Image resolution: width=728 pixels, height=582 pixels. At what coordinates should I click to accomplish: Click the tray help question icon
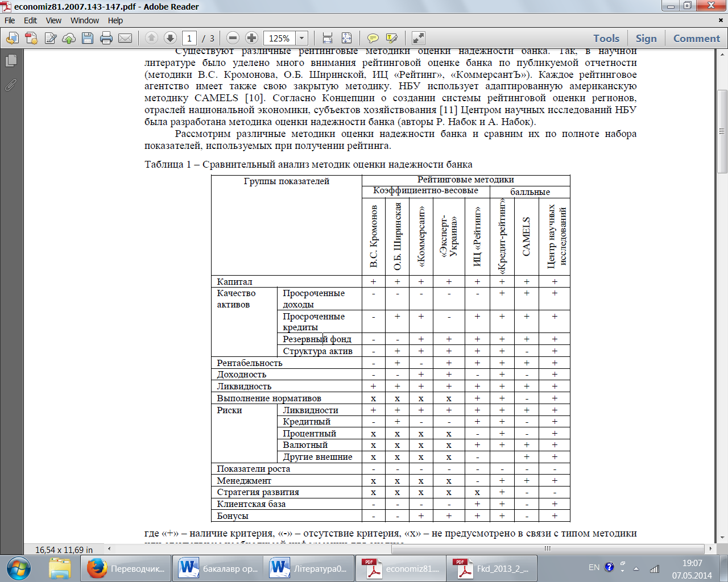tap(609, 567)
